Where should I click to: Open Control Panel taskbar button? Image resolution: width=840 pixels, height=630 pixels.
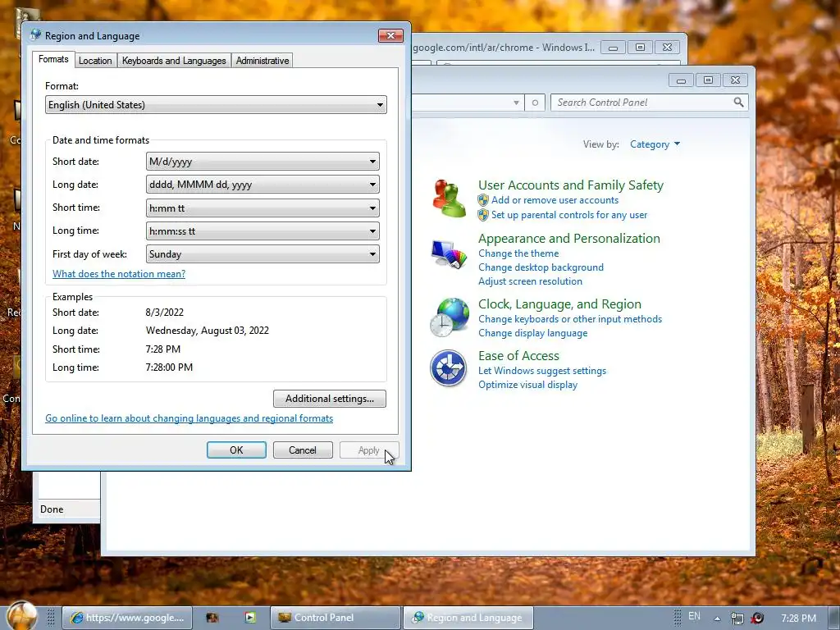pos(336,618)
